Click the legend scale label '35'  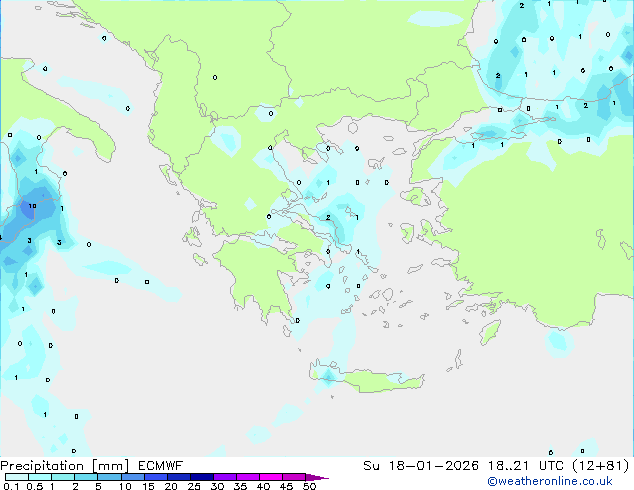click(240, 486)
